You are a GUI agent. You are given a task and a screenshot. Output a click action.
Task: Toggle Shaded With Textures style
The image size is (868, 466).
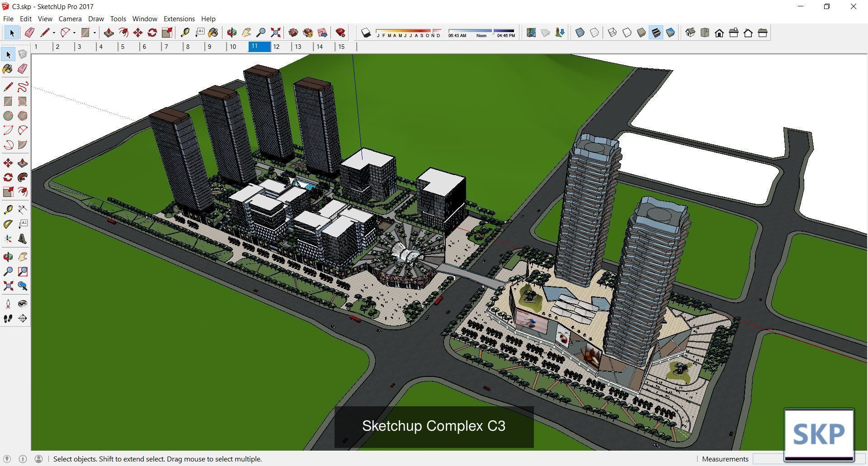click(x=656, y=33)
